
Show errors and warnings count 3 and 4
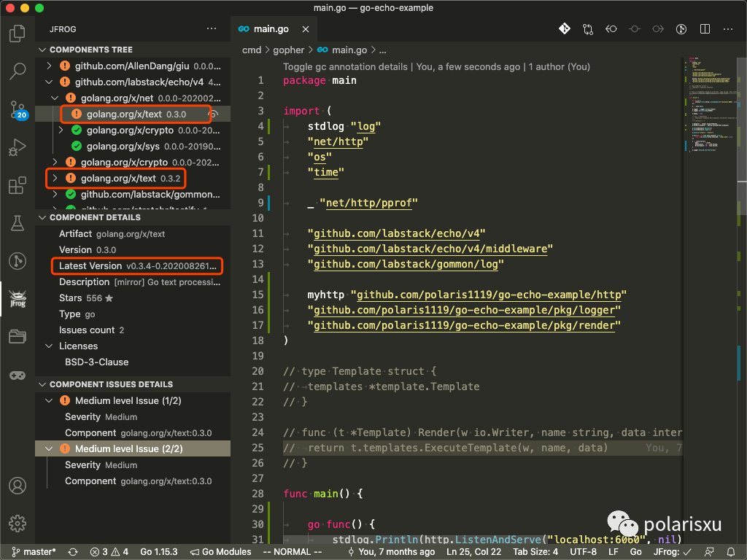(x=109, y=552)
